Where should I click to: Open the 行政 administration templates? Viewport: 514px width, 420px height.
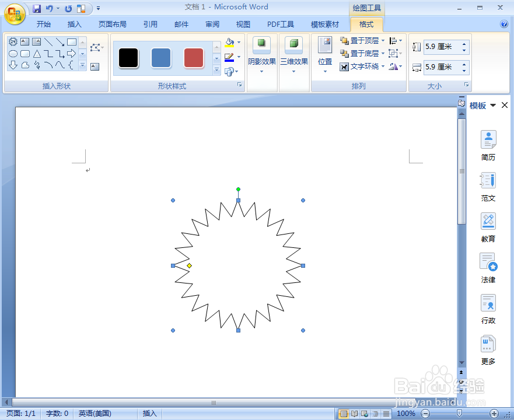coord(488,309)
